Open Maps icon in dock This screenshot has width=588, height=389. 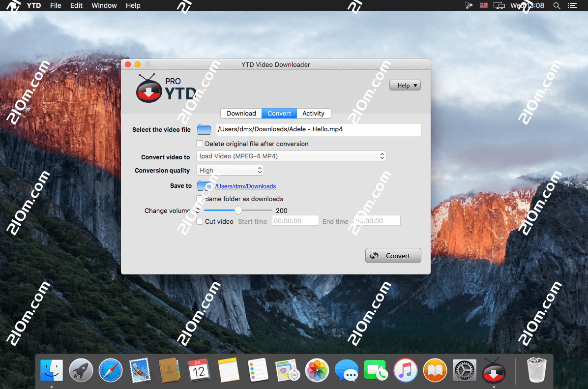pyautogui.click(x=287, y=370)
